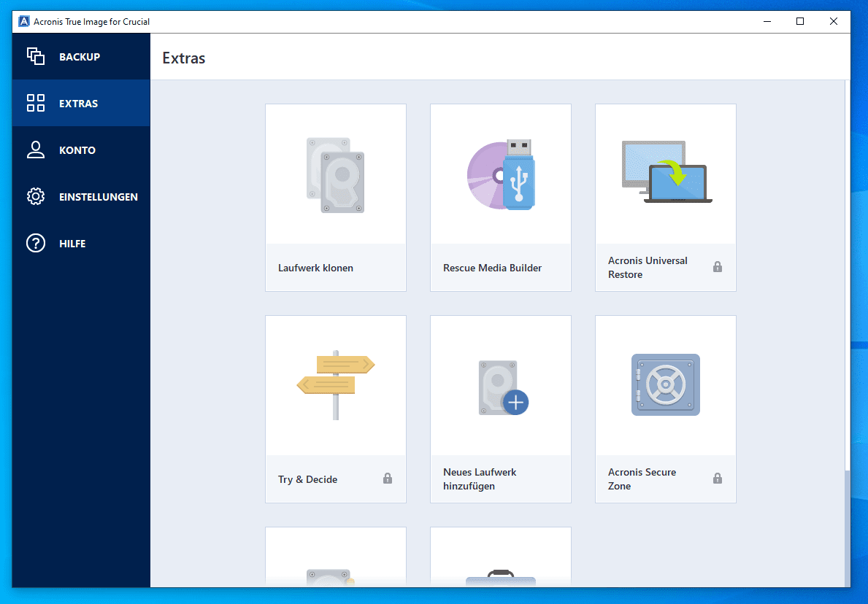
Task: Open the Rescue Media Builder label
Action: pos(492,268)
